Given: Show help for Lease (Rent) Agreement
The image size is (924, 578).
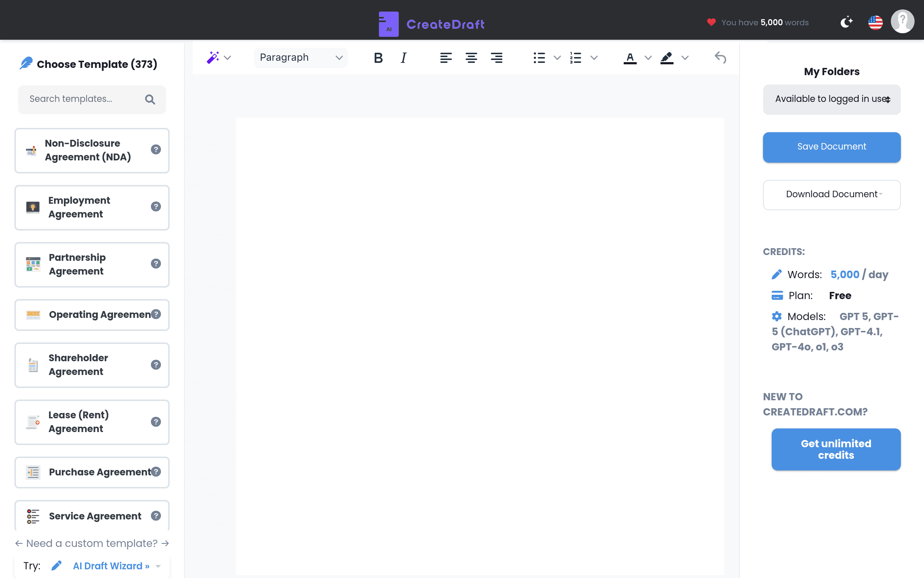Looking at the screenshot, I should click(156, 422).
